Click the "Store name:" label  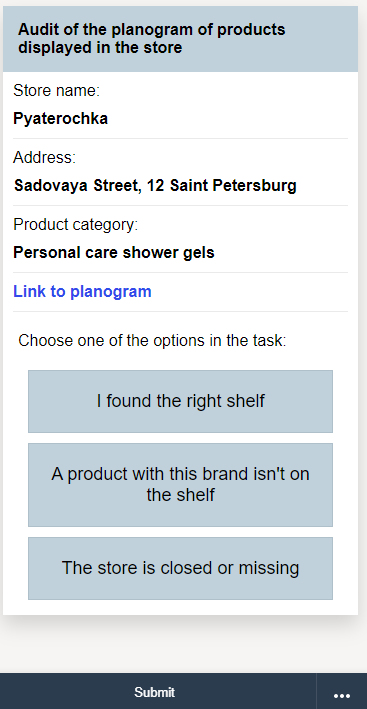[56, 91]
